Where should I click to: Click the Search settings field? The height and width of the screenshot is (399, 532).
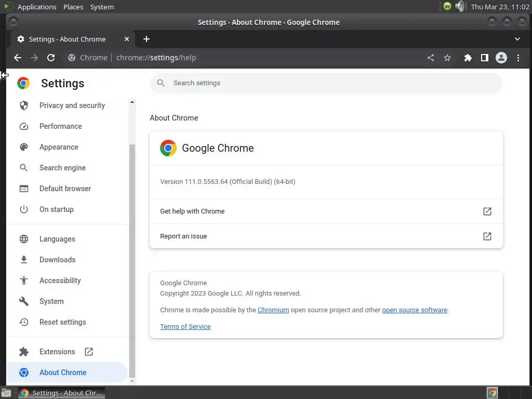coord(326,83)
